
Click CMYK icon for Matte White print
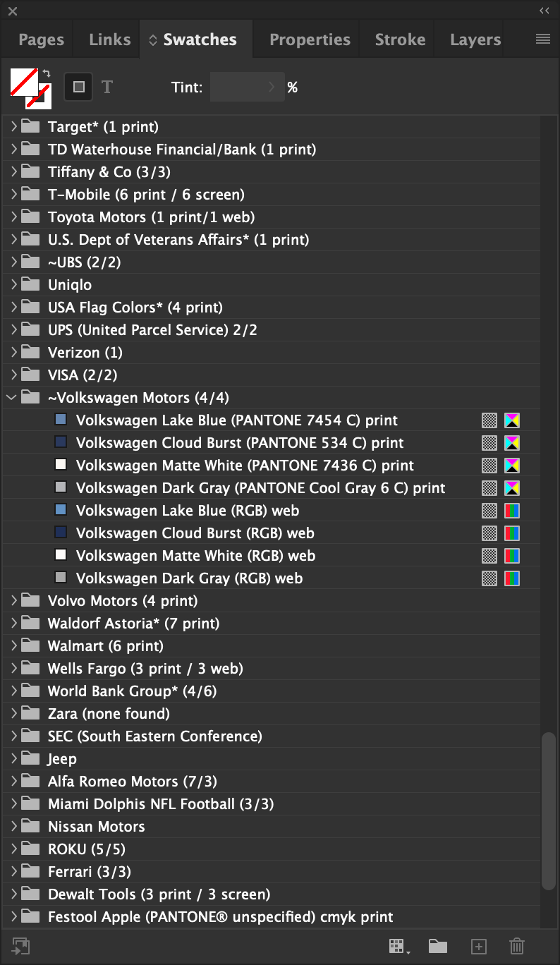coord(512,466)
